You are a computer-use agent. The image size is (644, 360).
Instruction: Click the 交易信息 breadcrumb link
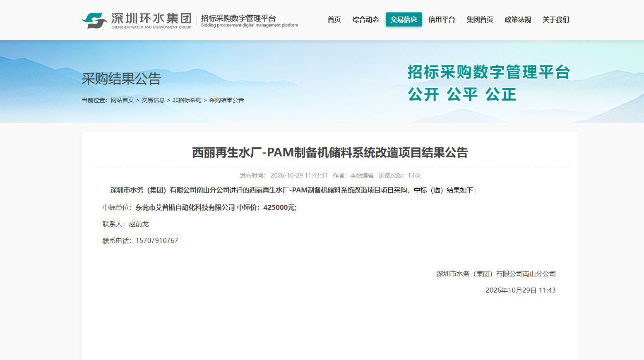point(153,100)
